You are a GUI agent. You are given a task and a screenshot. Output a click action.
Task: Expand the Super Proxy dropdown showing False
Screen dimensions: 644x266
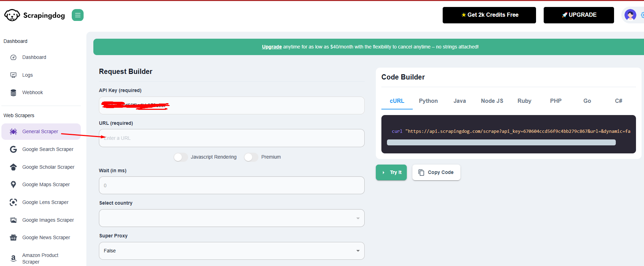coord(232,251)
